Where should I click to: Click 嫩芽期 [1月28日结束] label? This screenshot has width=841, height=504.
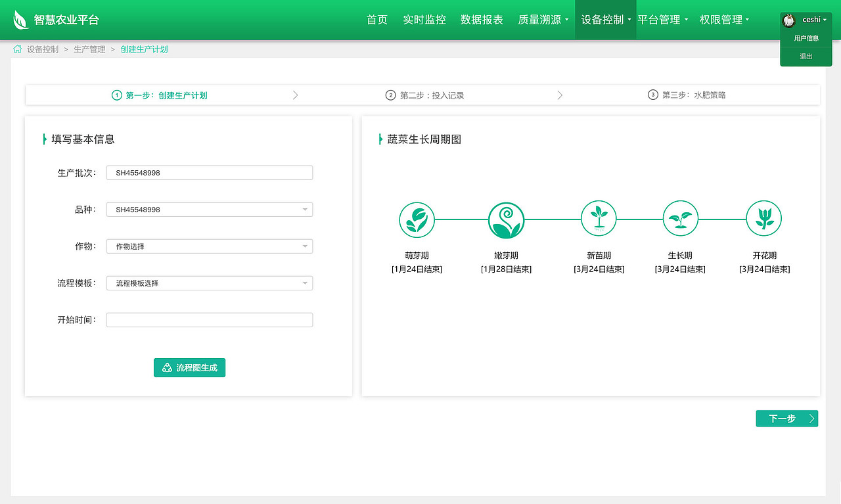506,262
